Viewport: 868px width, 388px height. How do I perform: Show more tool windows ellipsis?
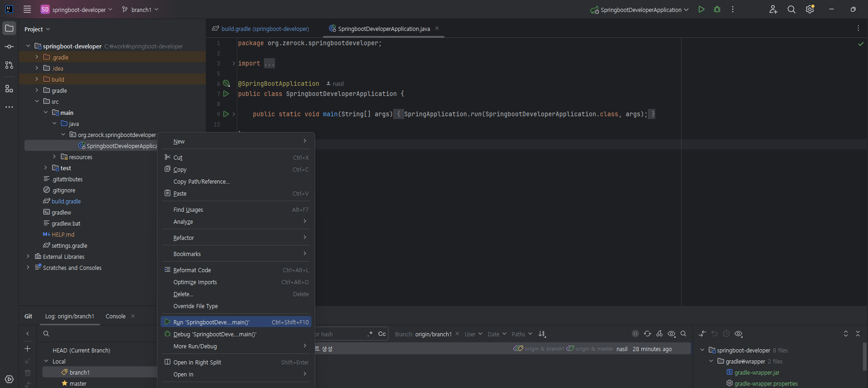(9, 107)
